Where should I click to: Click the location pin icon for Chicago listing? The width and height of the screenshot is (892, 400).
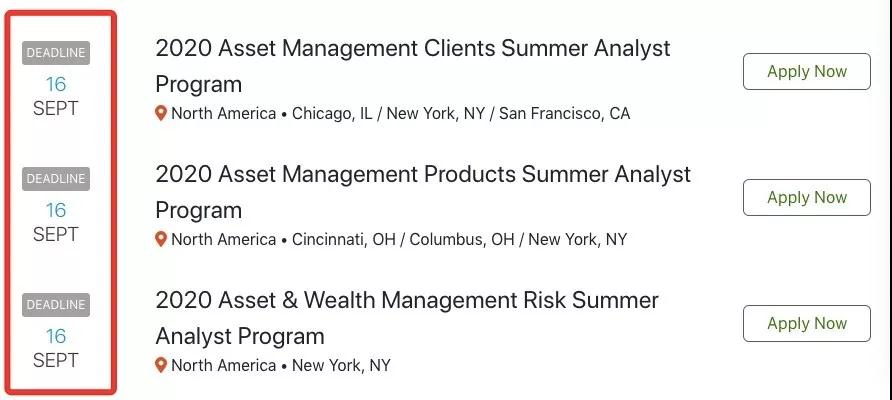161,114
